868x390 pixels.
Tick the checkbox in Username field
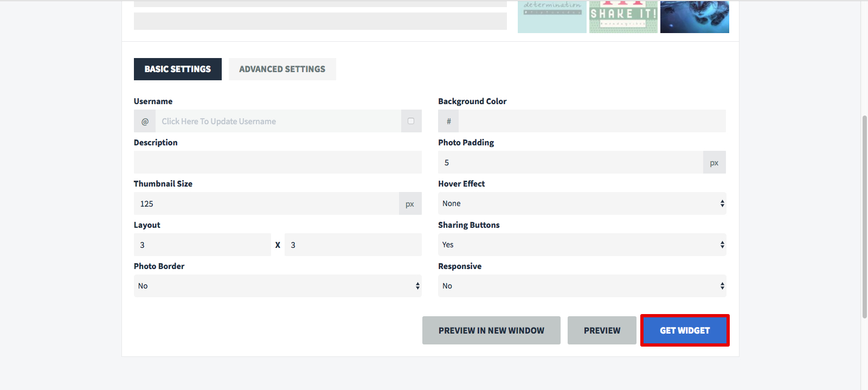point(411,121)
